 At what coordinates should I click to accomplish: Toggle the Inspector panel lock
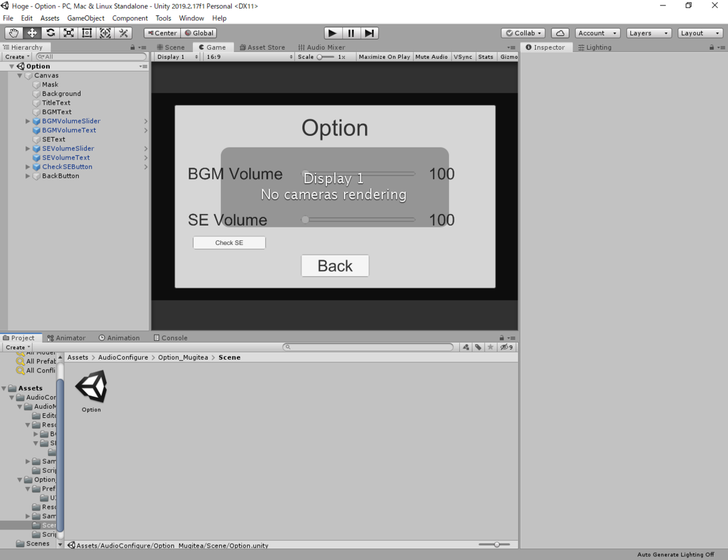pos(712,47)
